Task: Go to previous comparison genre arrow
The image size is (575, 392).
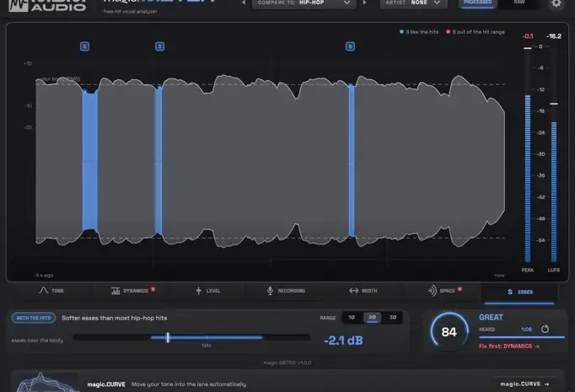Action: (x=243, y=3)
